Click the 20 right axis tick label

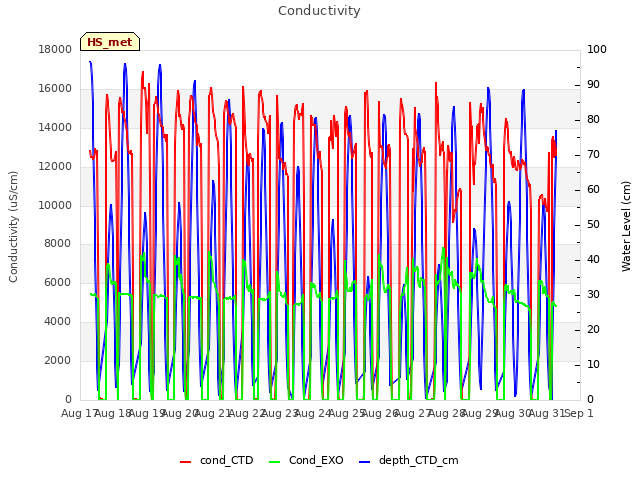tap(593, 330)
